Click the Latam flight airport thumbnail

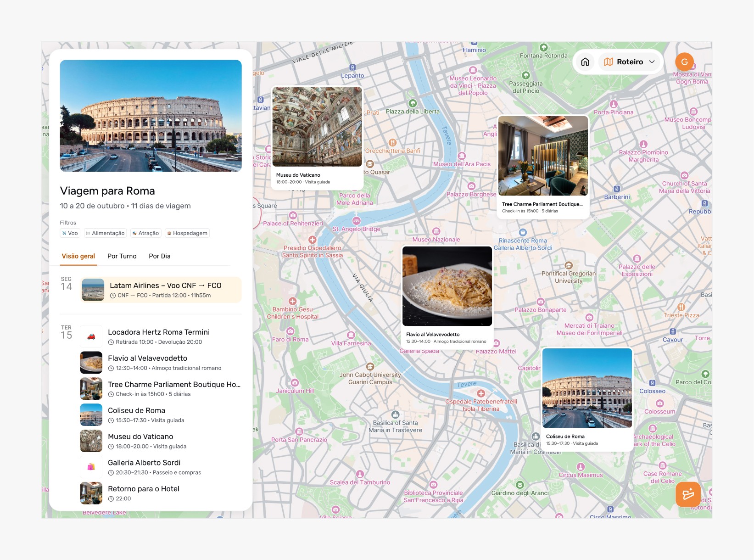click(93, 290)
